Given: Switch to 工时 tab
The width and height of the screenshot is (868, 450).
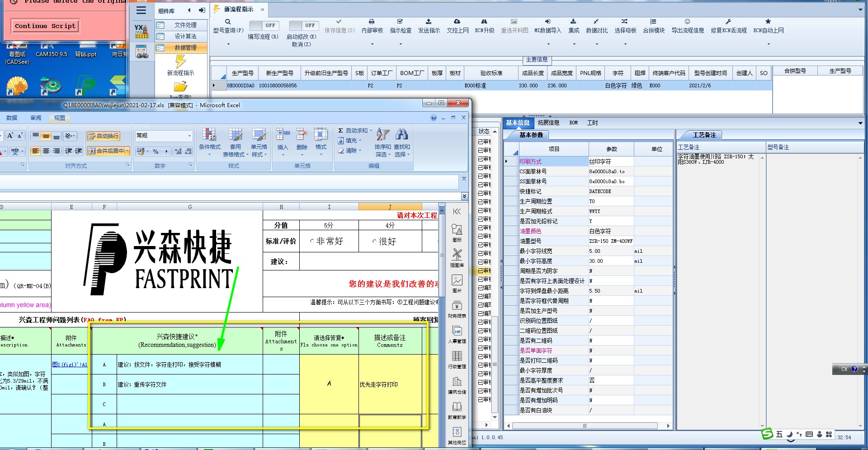Looking at the screenshot, I should click(592, 123).
